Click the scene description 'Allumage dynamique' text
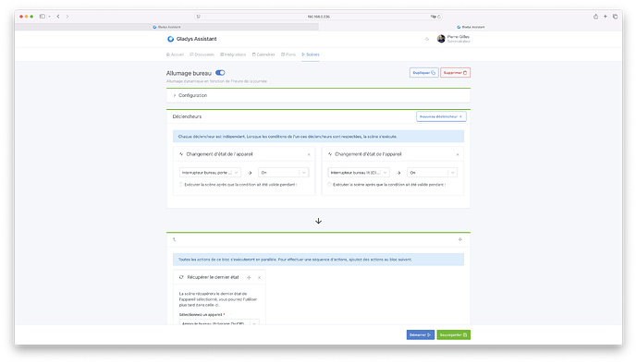The image size is (637, 364). (216, 81)
